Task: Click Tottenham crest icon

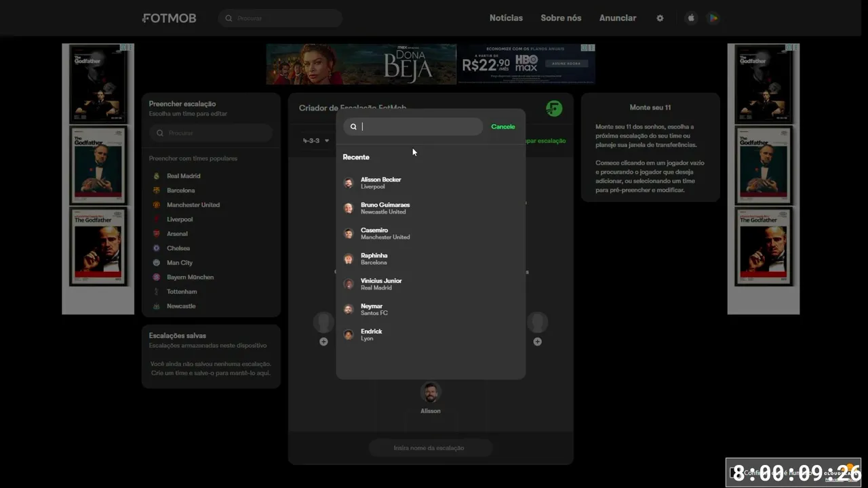Action: [x=157, y=291]
